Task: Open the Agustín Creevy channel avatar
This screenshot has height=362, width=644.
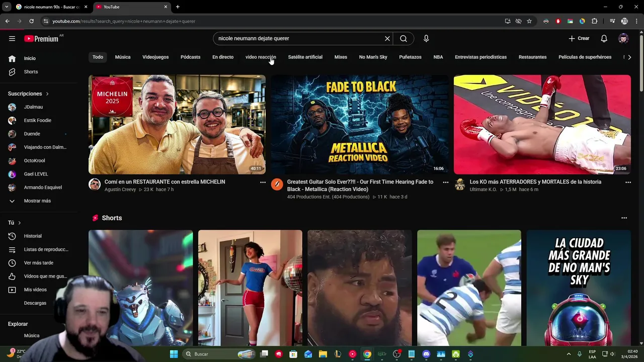Action: pyautogui.click(x=95, y=184)
